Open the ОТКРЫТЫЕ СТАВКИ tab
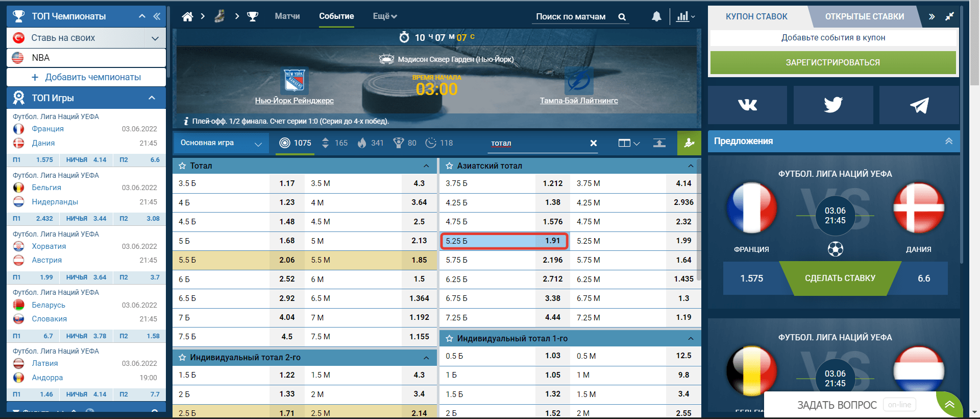The width and height of the screenshot is (980, 419). 865,16
